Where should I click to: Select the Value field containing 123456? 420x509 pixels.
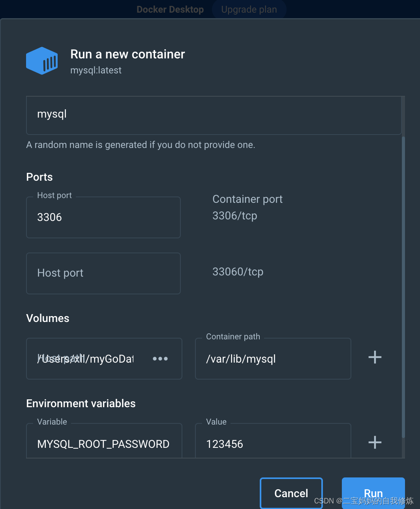tap(273, 444)
